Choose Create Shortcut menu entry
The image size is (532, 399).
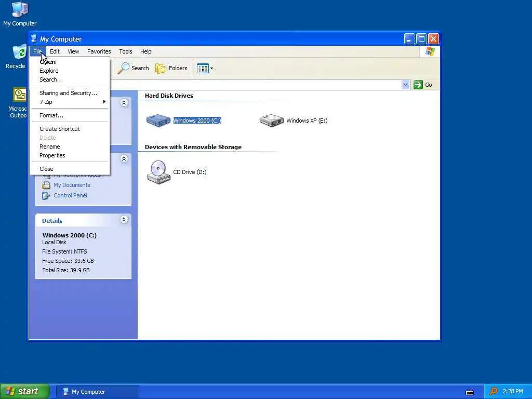[x=70, y=129]
